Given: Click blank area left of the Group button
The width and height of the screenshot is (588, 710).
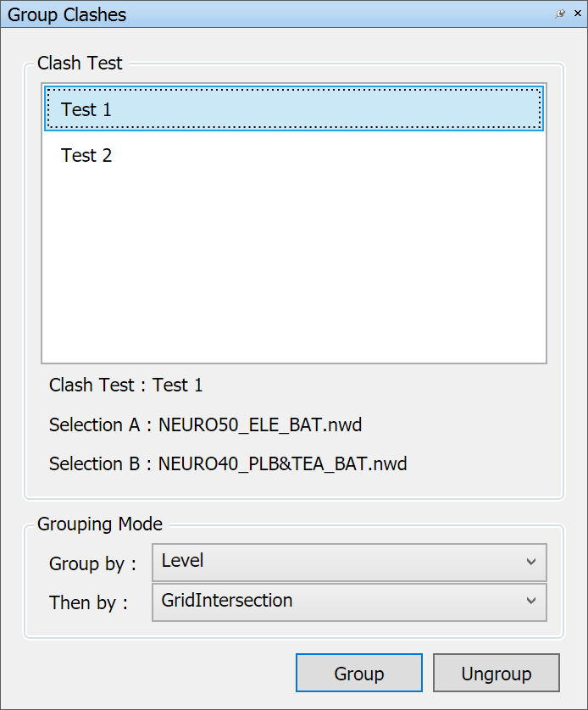Looking at the screenshot, I should coord(153,674).
